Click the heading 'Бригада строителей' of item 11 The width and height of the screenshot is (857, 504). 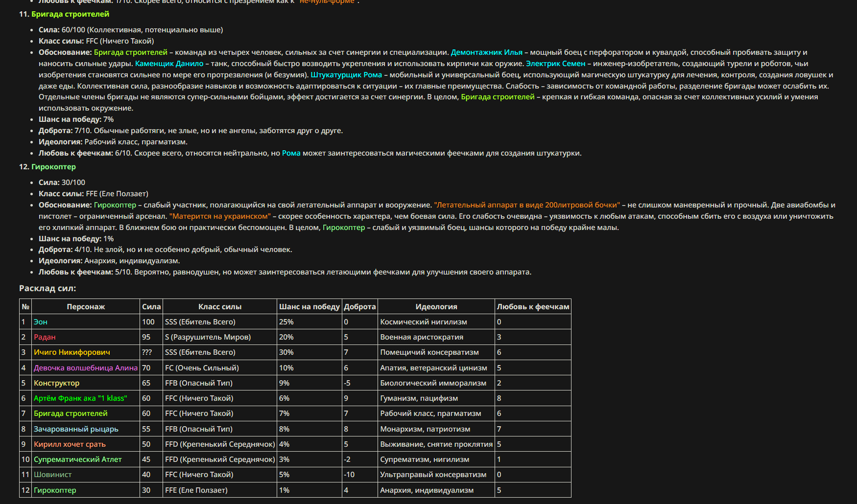tap(70, 14)
